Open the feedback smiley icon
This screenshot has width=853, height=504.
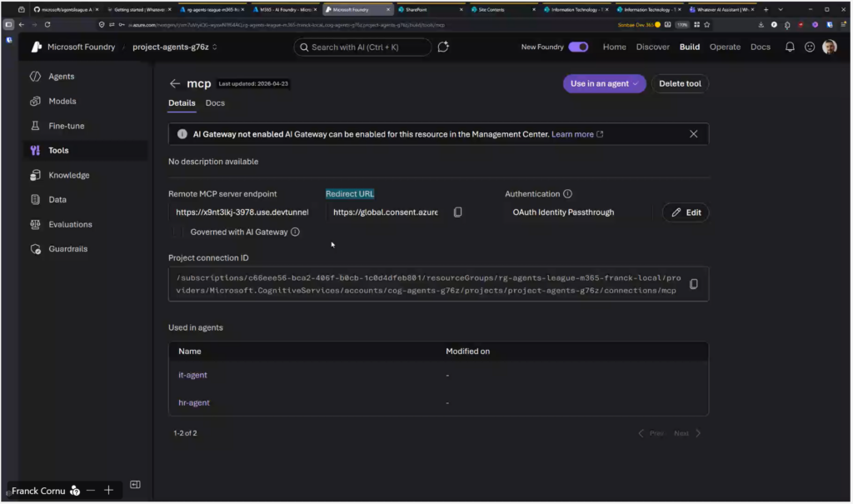click(x=809, y=47)
